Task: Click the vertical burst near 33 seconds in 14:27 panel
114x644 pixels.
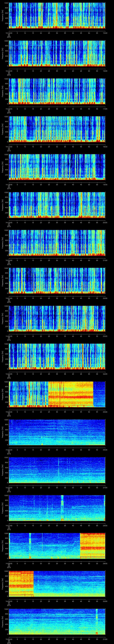Action: (x=62, y=507)
